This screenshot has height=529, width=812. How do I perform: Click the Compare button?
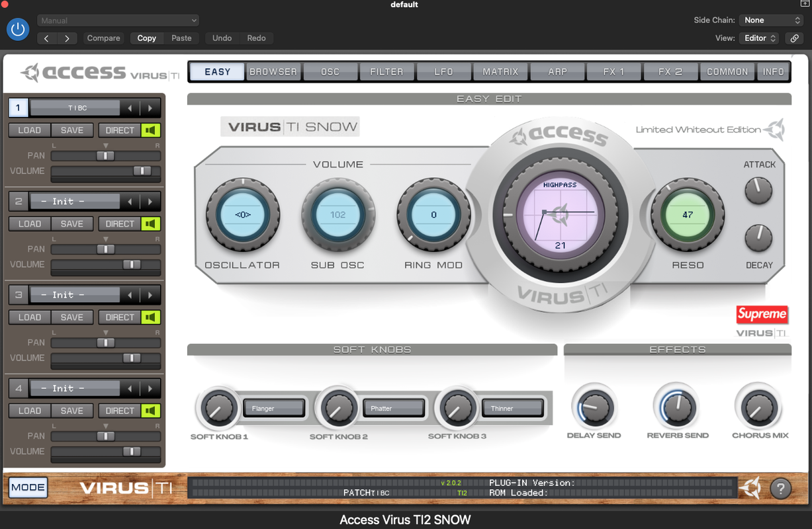click(104, 38)
